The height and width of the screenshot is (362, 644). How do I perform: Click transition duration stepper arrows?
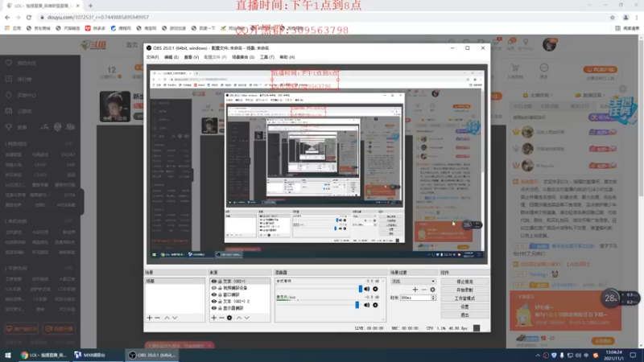(433, 298)
